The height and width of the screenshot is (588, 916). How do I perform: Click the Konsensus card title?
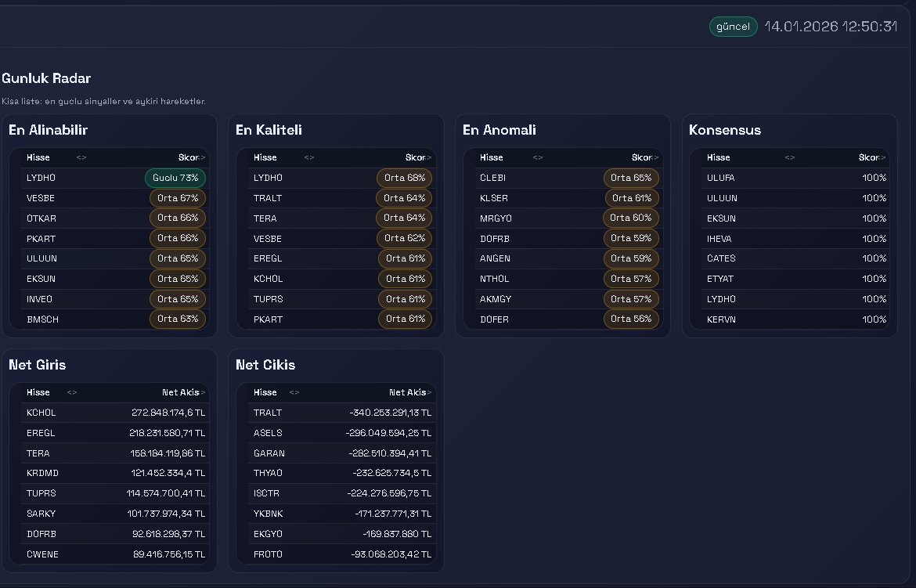[725, 130]
